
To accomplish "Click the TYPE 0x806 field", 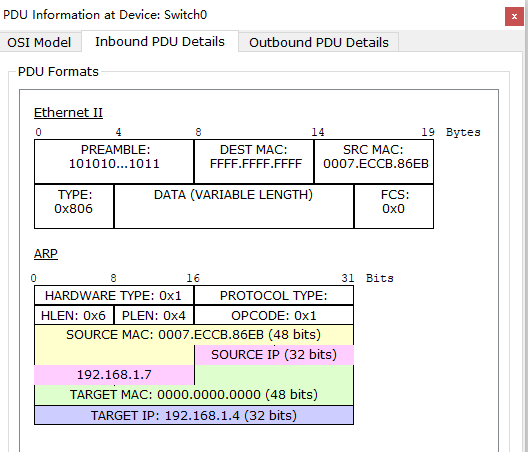I will [x=74, y=206].
